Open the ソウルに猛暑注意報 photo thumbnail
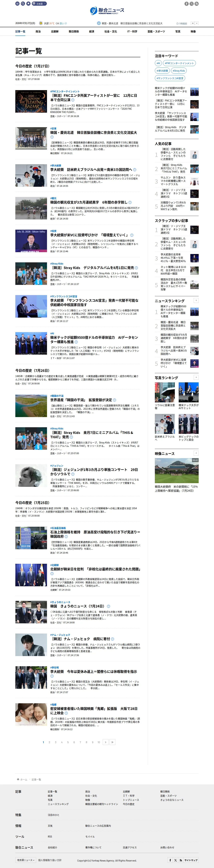This screenshot has width=214, height=868. tap(165, 392)
